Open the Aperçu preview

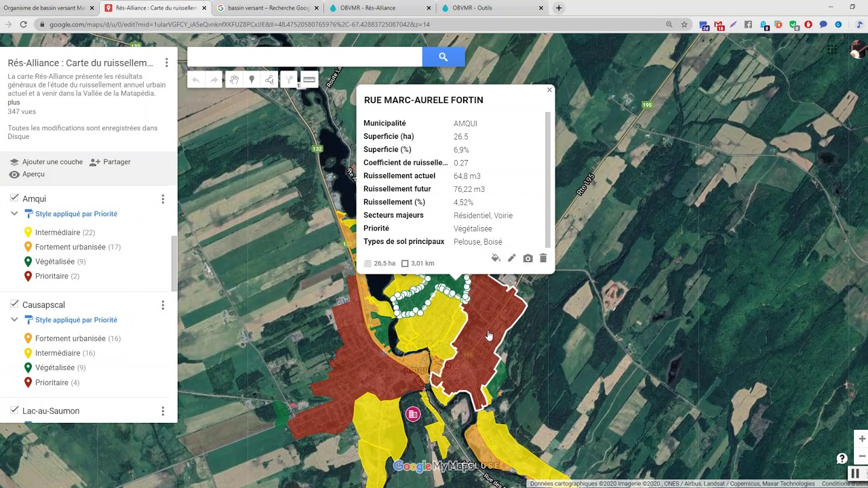click(27, 174)
